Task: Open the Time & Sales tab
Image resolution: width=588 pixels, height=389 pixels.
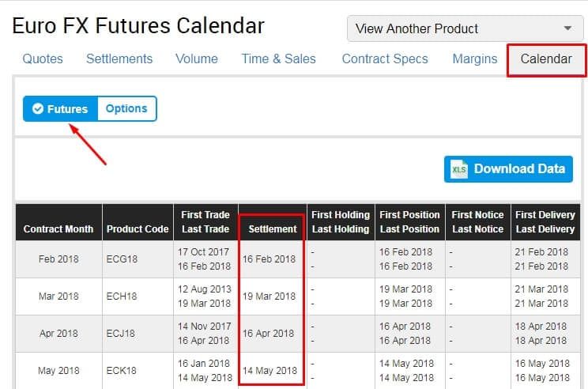Action: (x=278, y=59)
